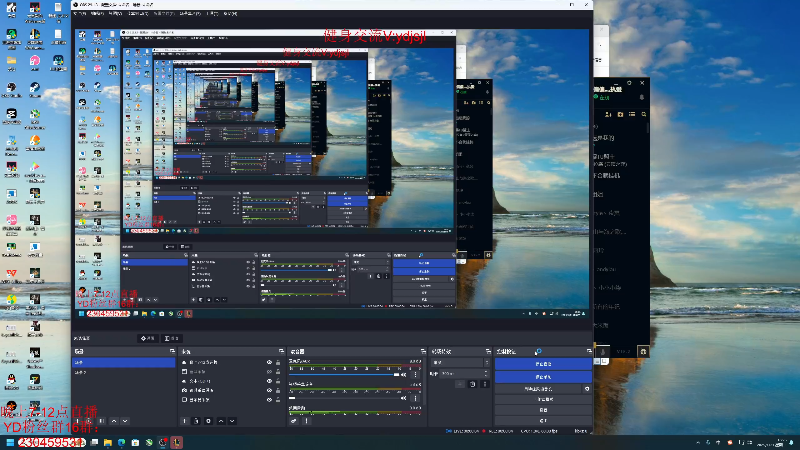
Task: Open the Tools menu in OBS
Action: point(212,14)
